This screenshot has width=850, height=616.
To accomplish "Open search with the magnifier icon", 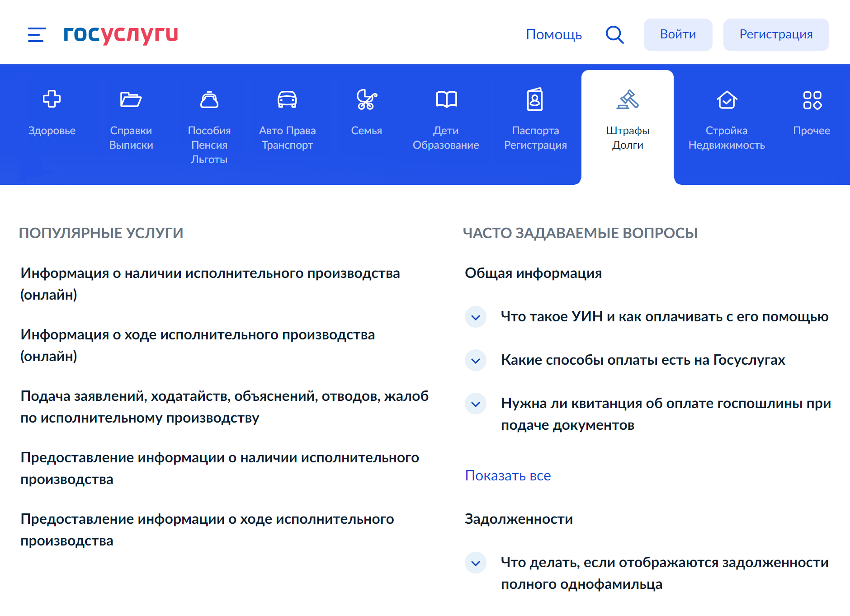I will (x=614, y=35).
